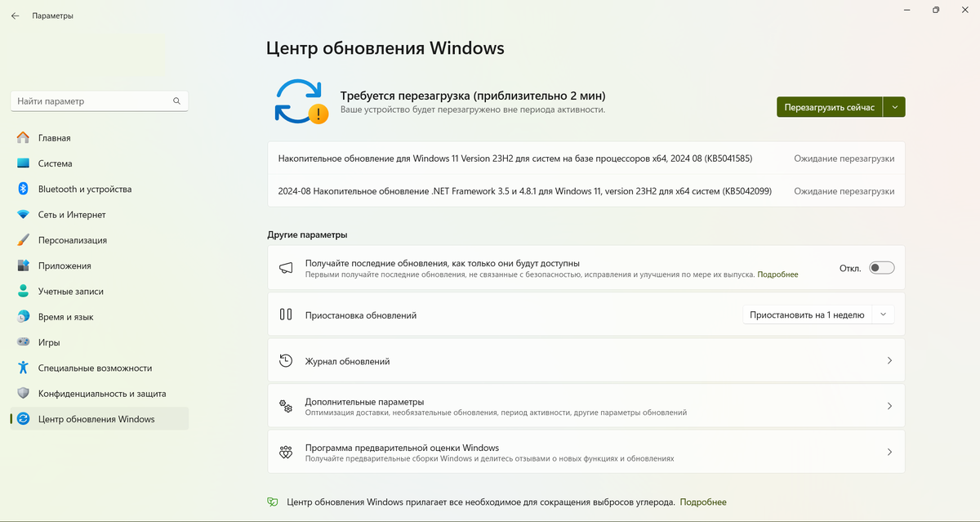980x522 pixels.
Task: Click the Insider Program hearts icon
Action: (x=286, y=452)
